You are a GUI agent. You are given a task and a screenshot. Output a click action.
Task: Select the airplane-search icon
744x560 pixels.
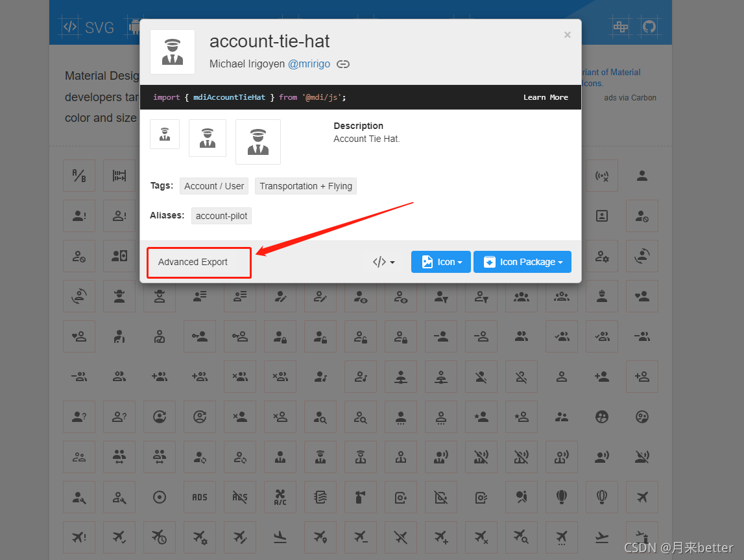(522, 537)
